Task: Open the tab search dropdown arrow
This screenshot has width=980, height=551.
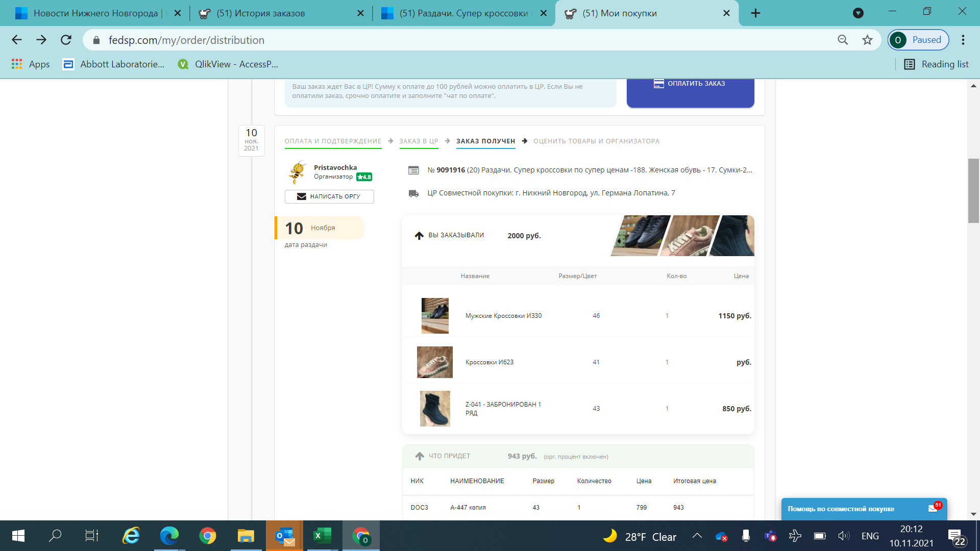Action: click(858, 13)
